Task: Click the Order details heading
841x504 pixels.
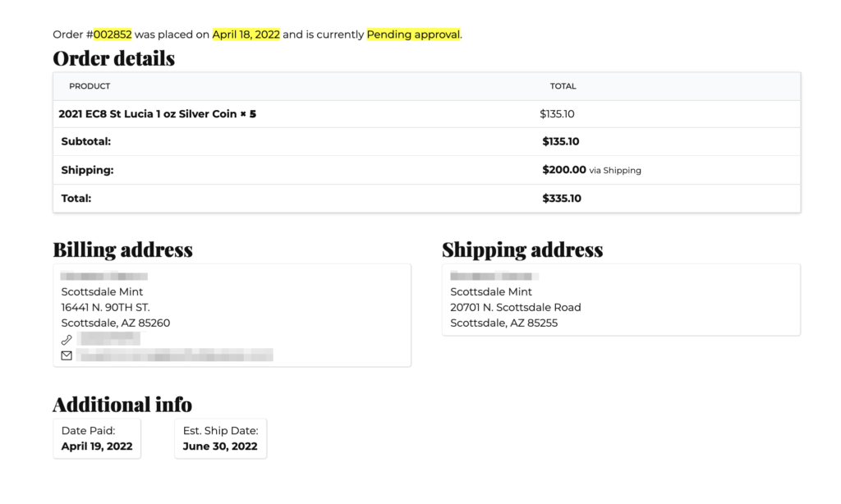Action: (113, 58)
